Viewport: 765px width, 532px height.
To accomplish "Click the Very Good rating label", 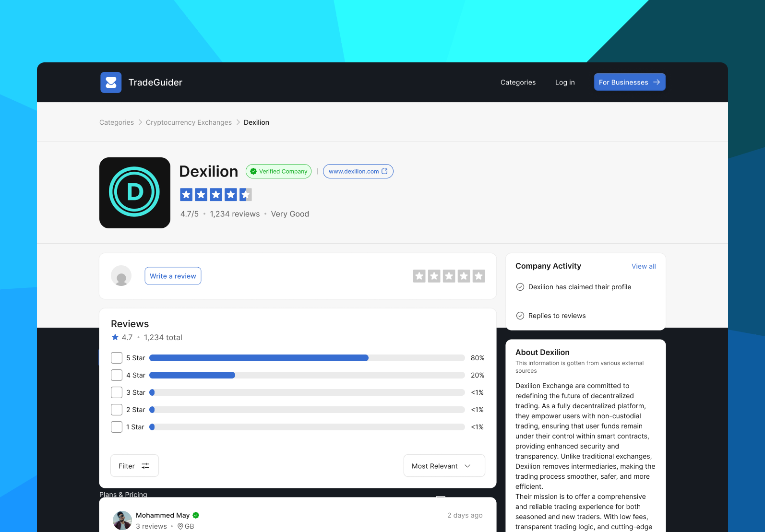I will [290, 214].
